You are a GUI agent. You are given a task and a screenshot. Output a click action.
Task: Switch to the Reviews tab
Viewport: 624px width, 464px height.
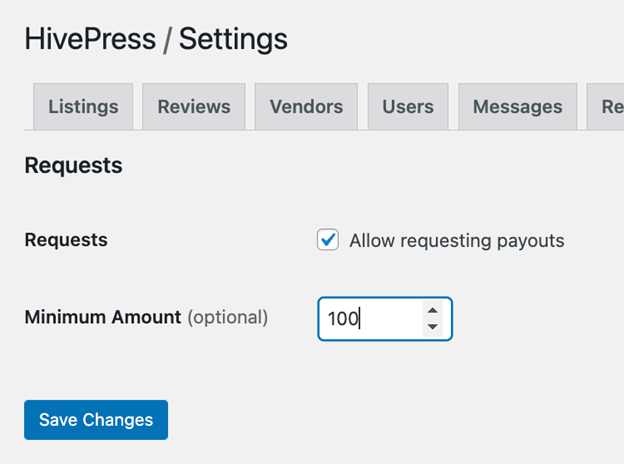[x=194, y=107]
